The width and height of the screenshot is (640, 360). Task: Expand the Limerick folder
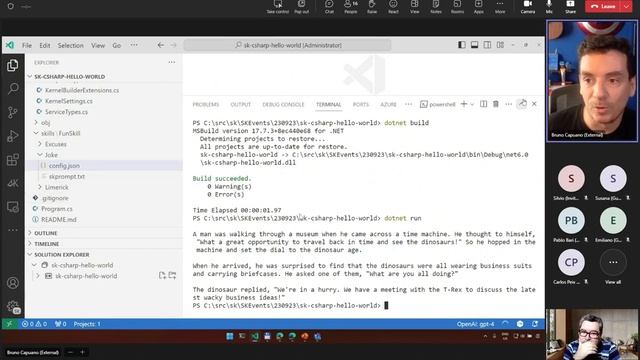coord(57,187)
